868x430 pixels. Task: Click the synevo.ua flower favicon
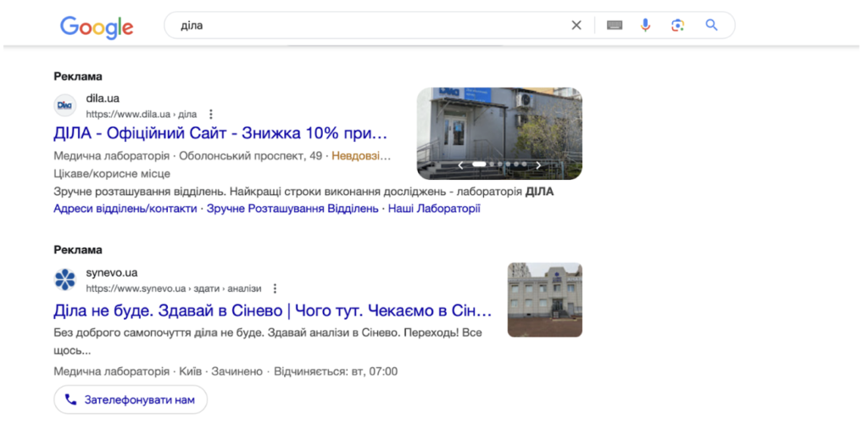(65, 280)
